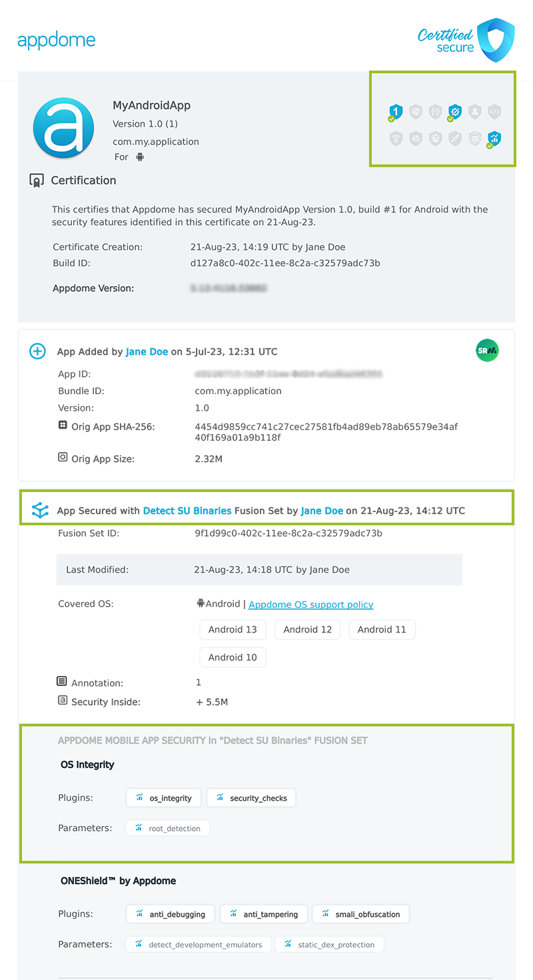Click the green SRM badge icon

487,351
